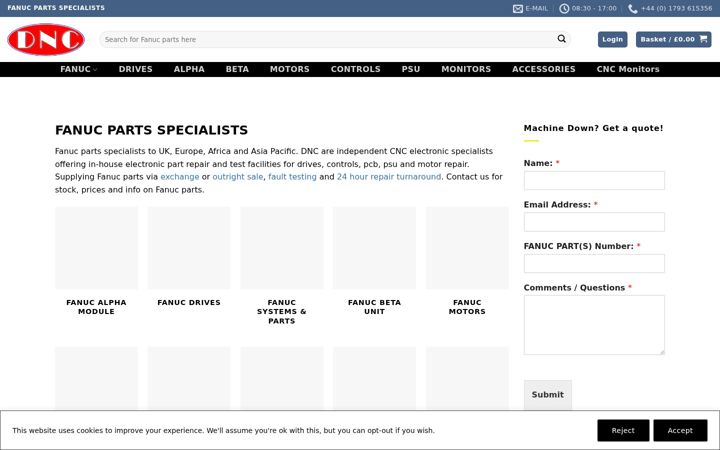Click the Login button

613,39
